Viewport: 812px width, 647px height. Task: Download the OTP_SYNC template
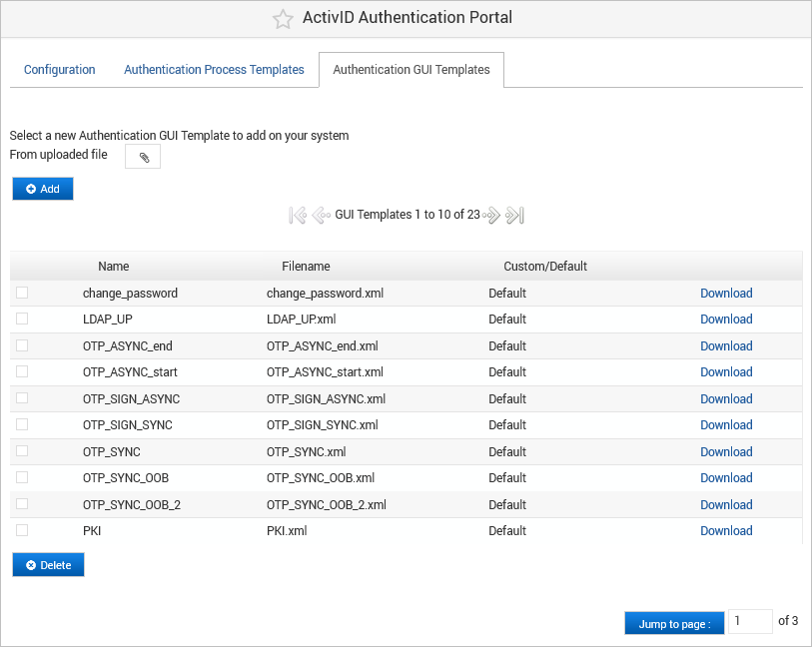(x=726, y=451)
